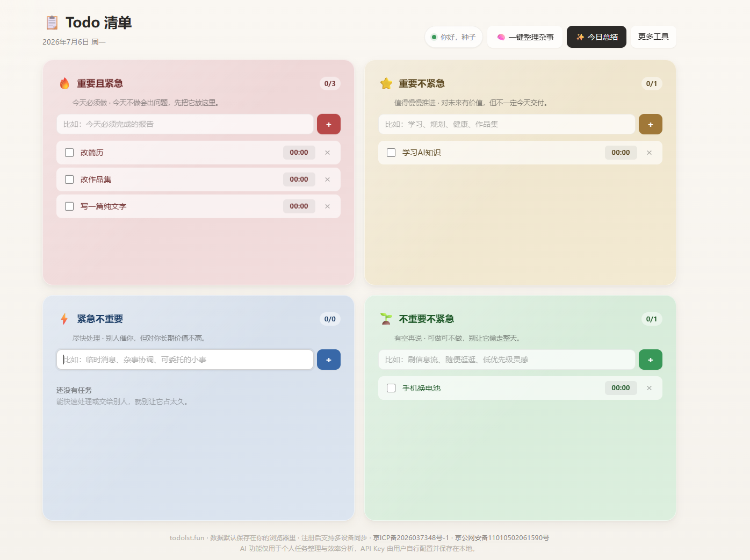Click the 学习AI知识 task text
The width and height of the screenshot is (750, 560).
pyautogui.click(x=421, y=153)
